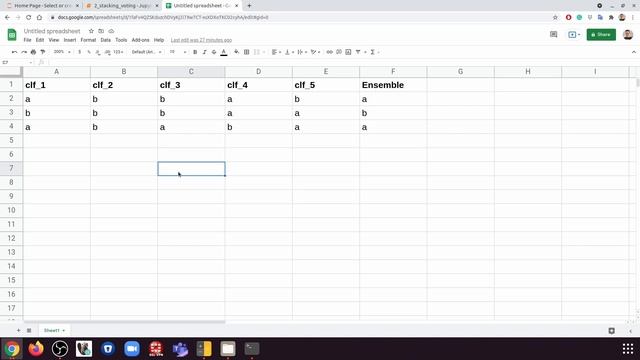This screenshot has width=640, height=360.
Task: Open the Sheet1 tab dropdown arrow
Action: click(x=64, y=331)
